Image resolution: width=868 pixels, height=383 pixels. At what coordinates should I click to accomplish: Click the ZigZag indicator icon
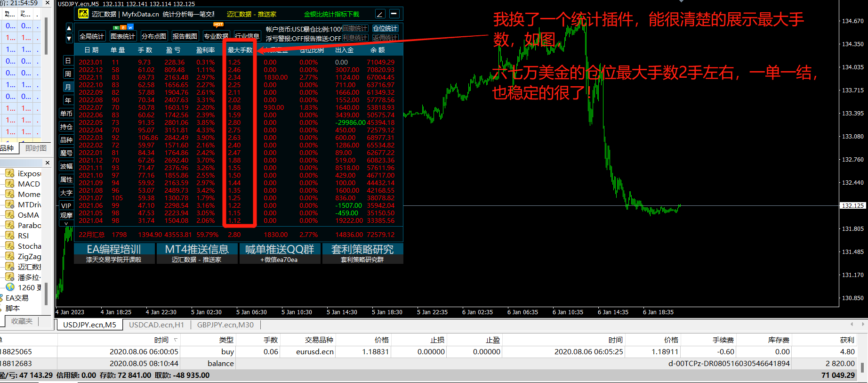tap(10, 256)
